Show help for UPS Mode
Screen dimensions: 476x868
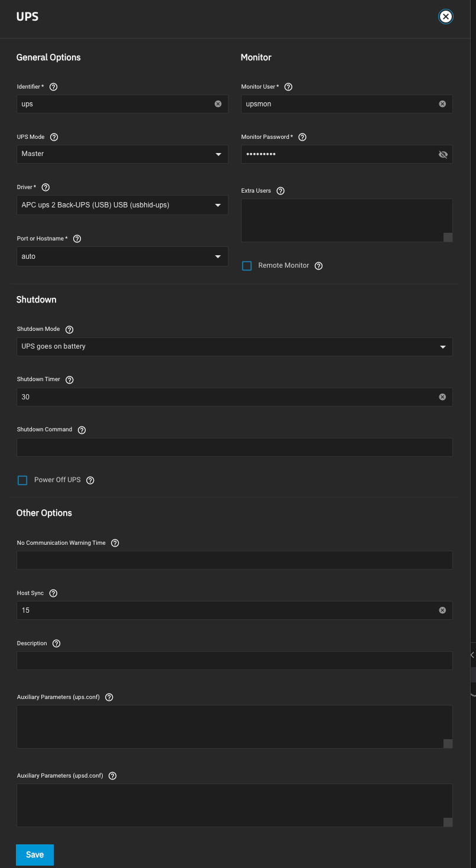point(54,137)
